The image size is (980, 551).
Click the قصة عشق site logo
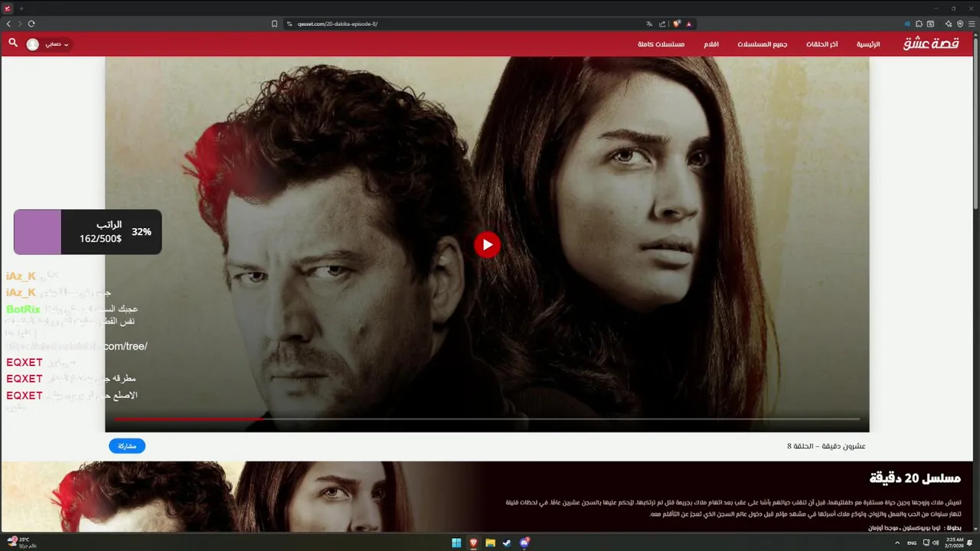930,44
